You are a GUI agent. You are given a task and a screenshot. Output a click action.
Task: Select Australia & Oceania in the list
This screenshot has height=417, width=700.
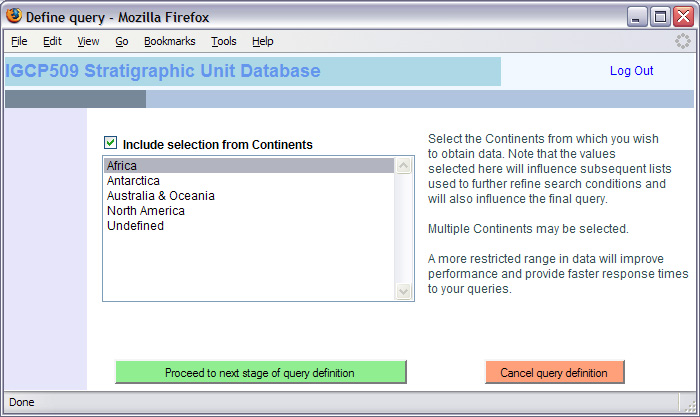pos(249,196)
